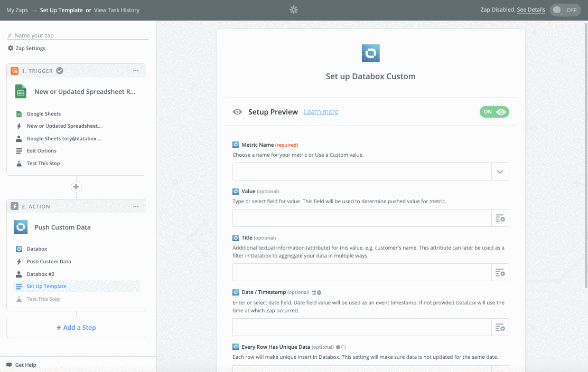
Task: Click the Date / Timestamp input field
Action: [362, 328]
